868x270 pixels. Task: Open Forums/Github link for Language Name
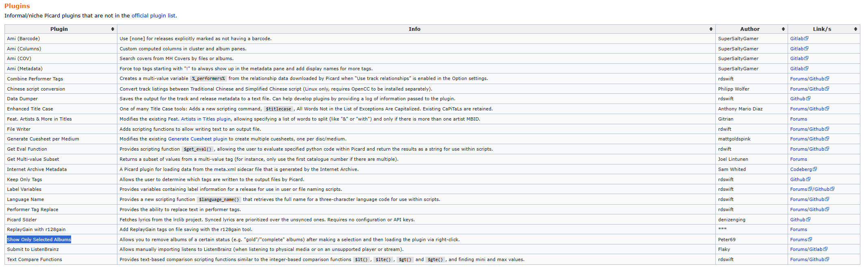[x=810, y=199]
